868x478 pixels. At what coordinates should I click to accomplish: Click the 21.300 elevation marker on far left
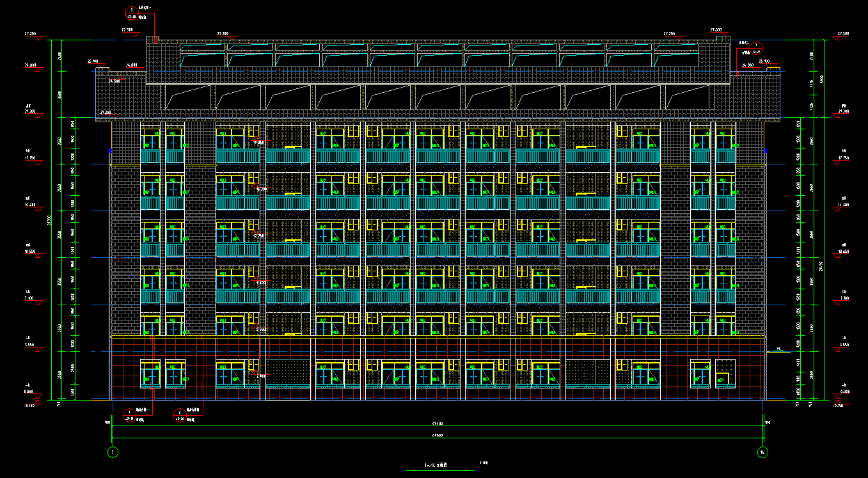(x=29, y=111)
